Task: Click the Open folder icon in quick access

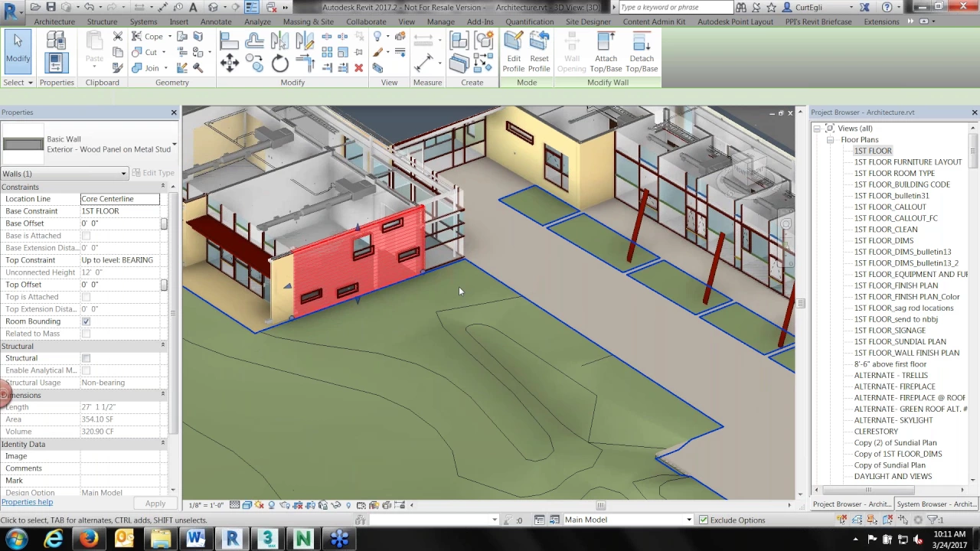Action: tap(36, 7)
